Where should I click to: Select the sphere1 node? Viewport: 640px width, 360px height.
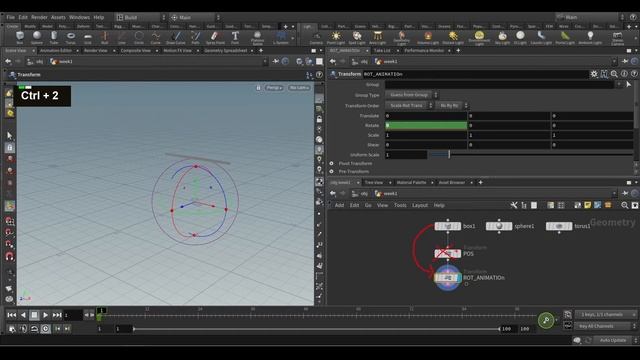(x=499, y=226)
